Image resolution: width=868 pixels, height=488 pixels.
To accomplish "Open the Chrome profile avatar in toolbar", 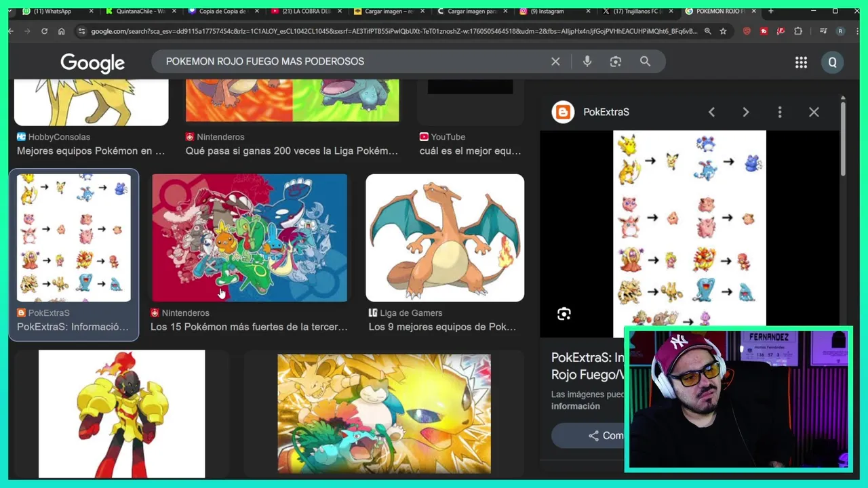I will tap(840, 31).
